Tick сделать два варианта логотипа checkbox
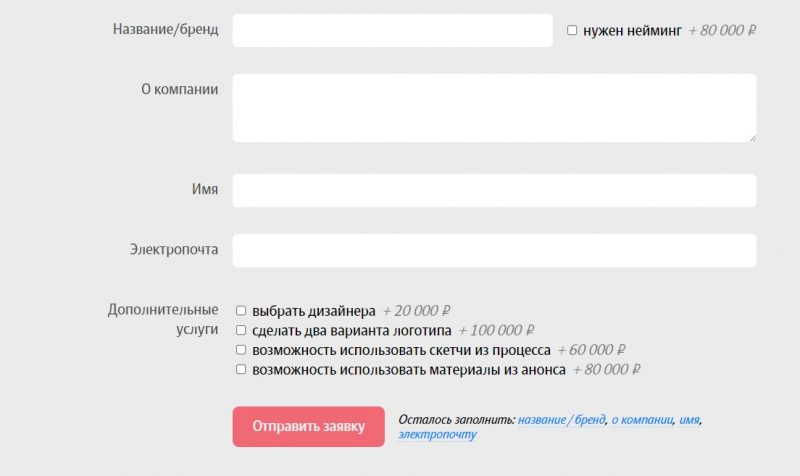 click(x=240, y=330)
